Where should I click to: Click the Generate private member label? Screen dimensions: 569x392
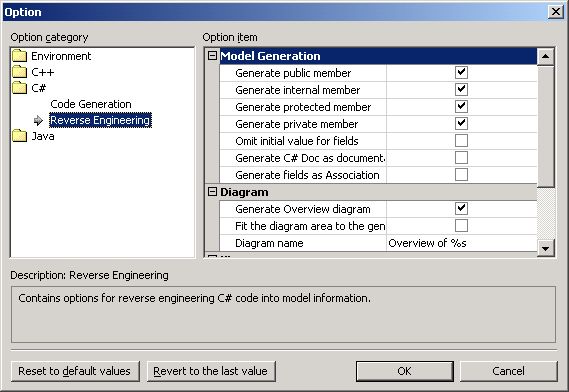coord(296,124)
